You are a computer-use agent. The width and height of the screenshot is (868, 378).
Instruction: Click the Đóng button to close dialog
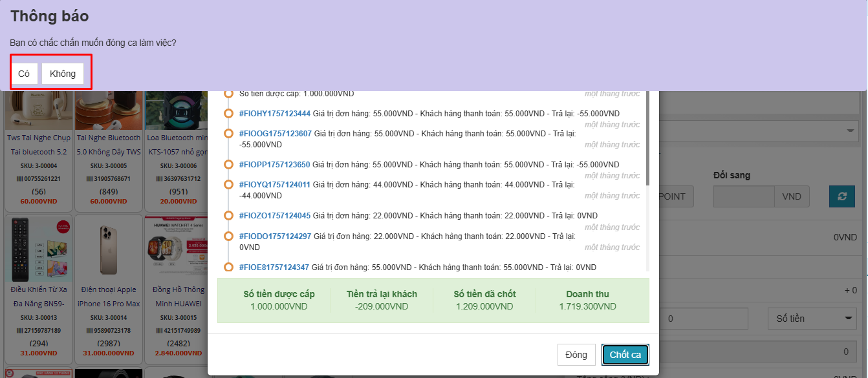click(576, 355)
